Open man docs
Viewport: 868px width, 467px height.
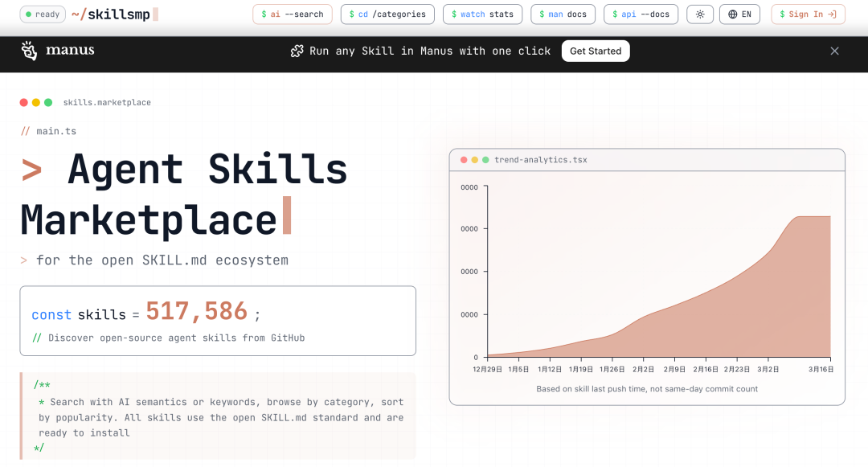(563, 14)
